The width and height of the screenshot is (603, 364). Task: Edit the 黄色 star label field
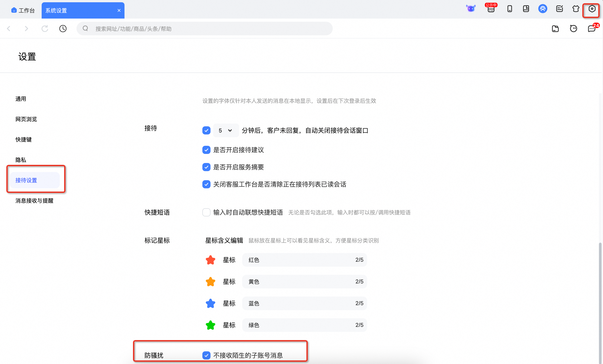305,282
